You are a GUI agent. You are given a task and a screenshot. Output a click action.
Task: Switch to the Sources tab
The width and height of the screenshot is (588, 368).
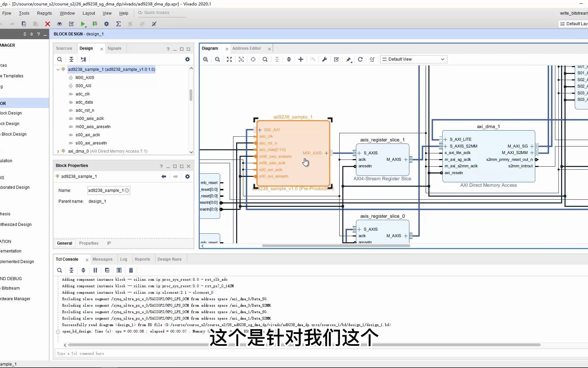(64, 48)
